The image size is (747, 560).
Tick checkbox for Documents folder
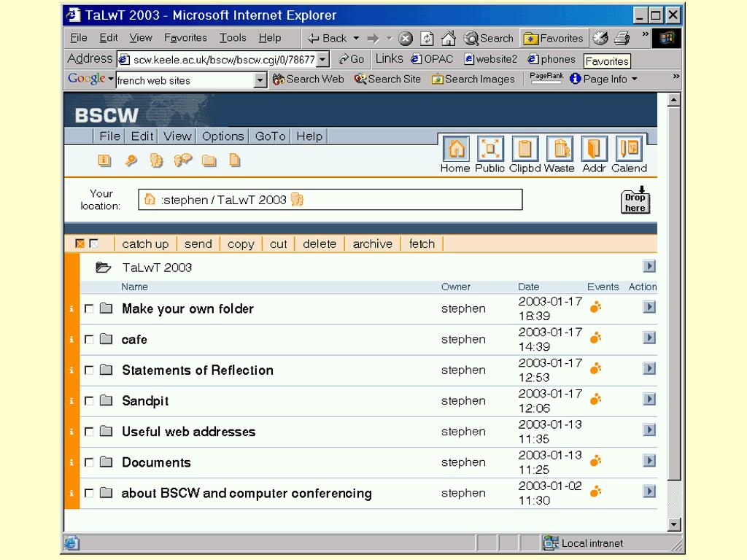[88, 462]
